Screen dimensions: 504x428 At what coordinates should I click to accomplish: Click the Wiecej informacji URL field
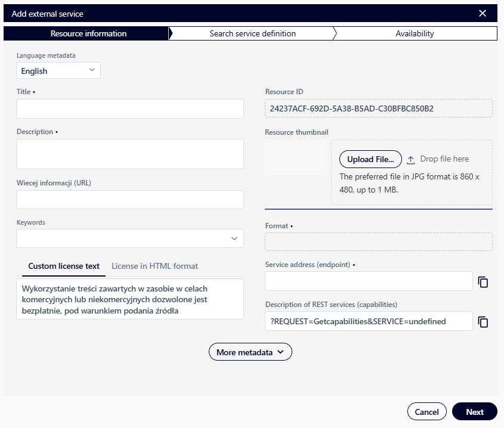pyautogui.click(x=130, y=200)
